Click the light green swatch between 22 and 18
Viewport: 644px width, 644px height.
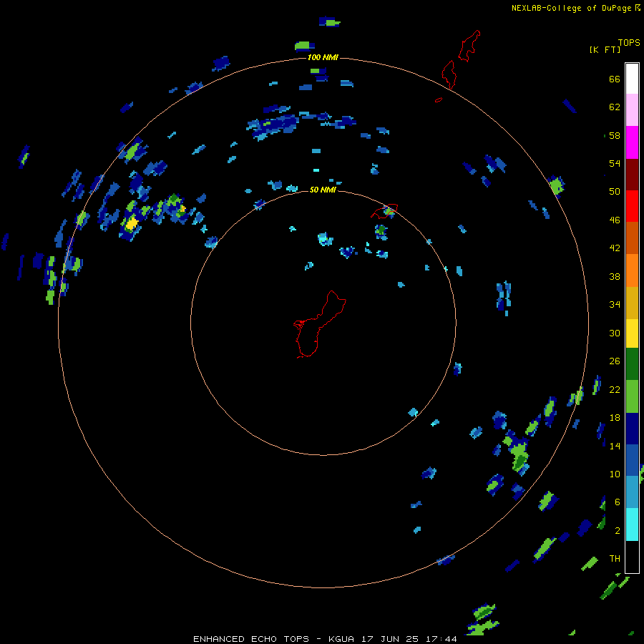click(632, 396)
